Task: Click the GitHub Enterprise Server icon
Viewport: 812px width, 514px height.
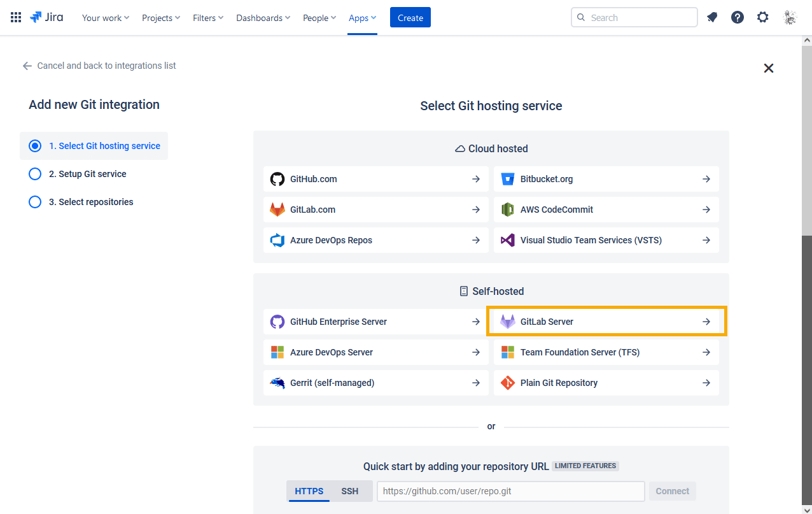Action: tap(277, 322)
